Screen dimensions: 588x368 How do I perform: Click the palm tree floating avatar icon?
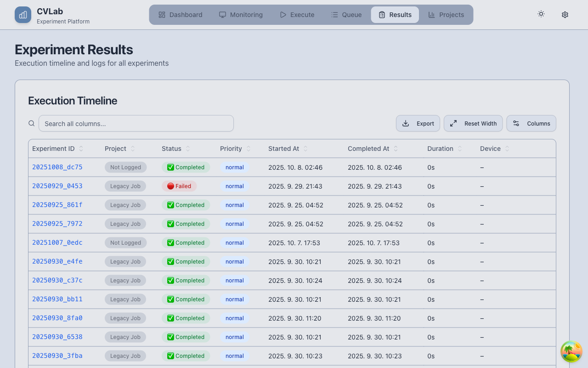pyautogui.click(x=571, y=352)
